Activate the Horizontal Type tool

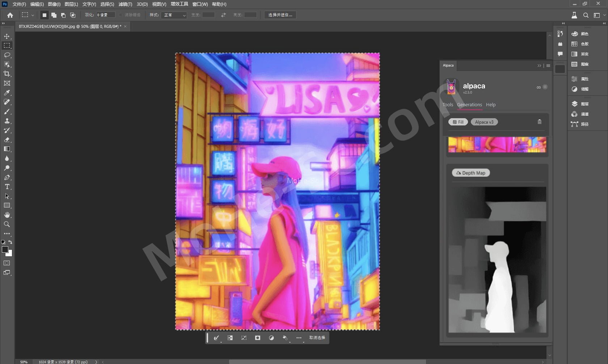7,187
